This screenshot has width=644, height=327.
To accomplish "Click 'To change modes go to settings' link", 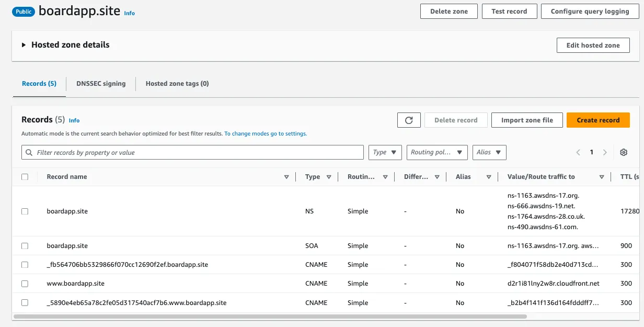I will (x=266, y=134).
